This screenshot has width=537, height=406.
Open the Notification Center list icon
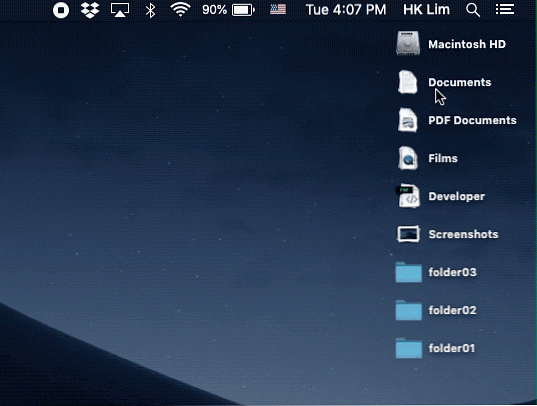(505, 10)
